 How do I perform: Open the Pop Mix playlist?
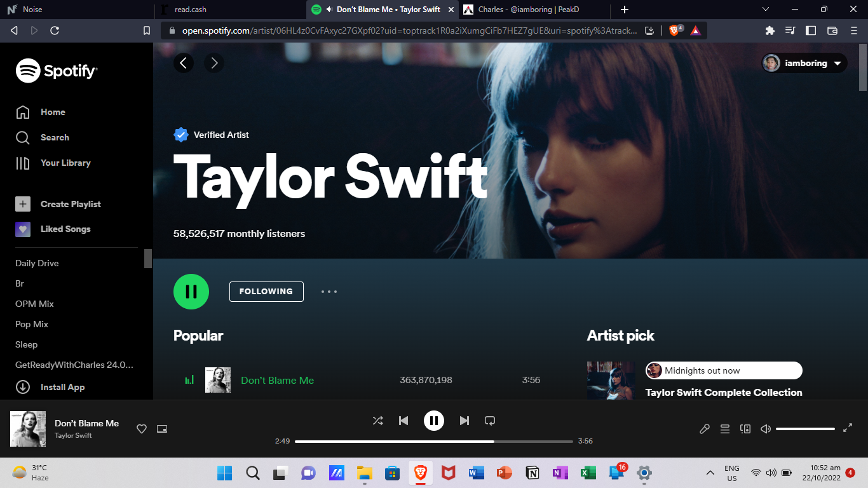click(32, 324)
